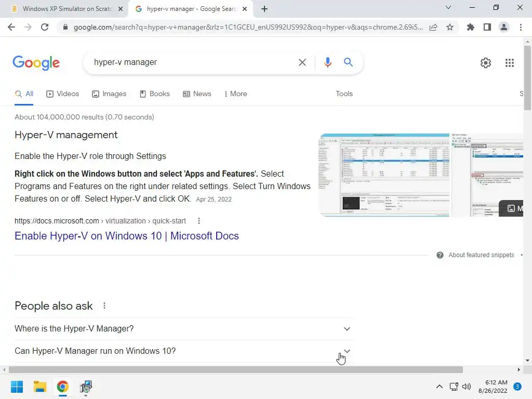The width and height of the screenshot is (532, 399).
Task: Reload the current page
Action: click(x=45, y=27)
